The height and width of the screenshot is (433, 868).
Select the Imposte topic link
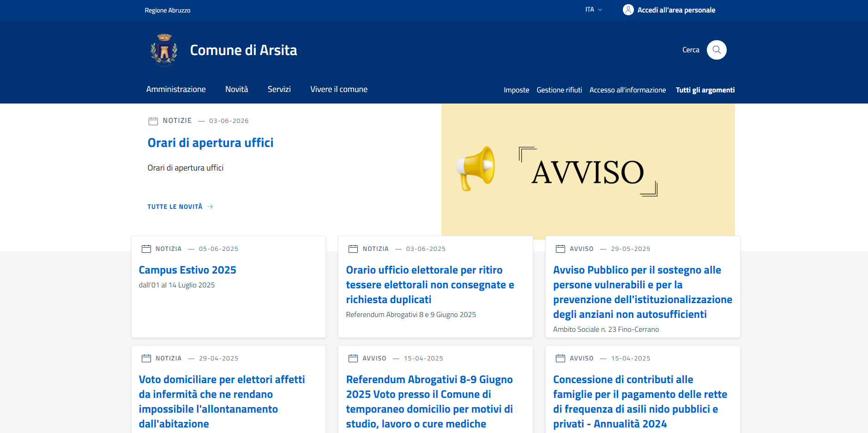pyautogui.click(x=516, y=90)
